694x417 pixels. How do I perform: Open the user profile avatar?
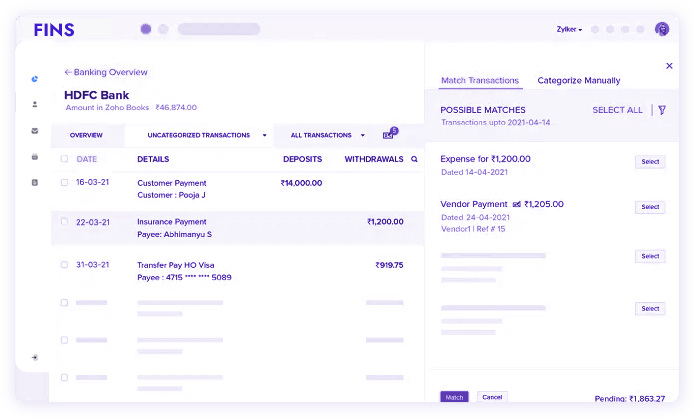(661, 29)
